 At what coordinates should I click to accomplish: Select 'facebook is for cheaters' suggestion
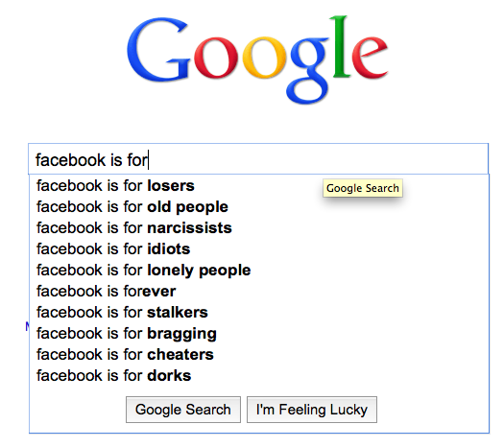pos(259,355)
